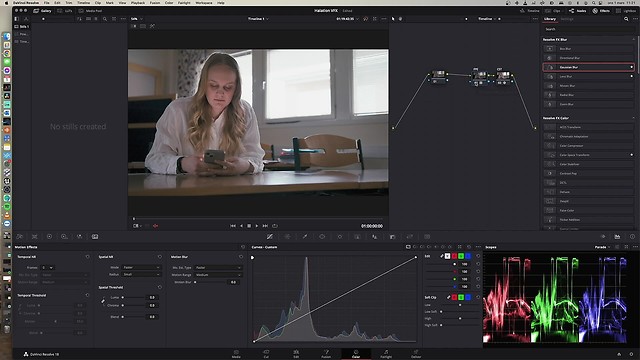640x360 pixels.
Task: Reset the Spatial NR section
Action: pyautogui.click(x=160, y=257)
